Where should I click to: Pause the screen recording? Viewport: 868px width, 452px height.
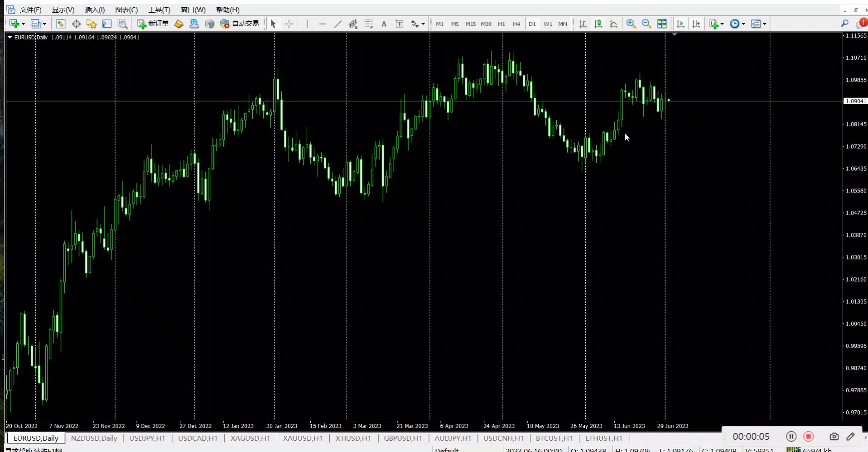791,436
